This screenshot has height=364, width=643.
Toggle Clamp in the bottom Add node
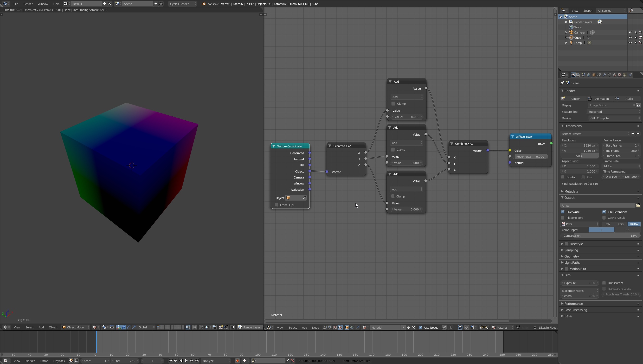pos(393,196)
